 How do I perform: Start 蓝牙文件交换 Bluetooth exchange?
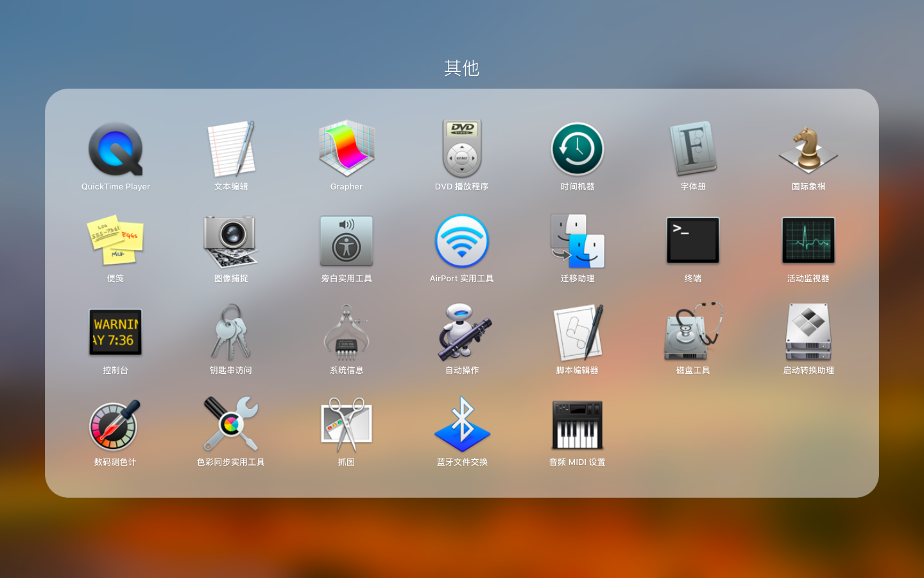coord(461,425)
